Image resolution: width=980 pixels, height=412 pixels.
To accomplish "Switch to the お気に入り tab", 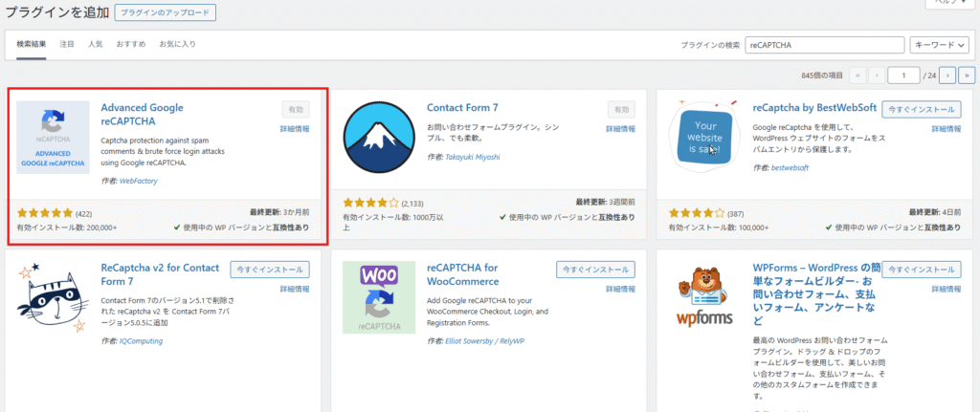I will pos(177,44).
